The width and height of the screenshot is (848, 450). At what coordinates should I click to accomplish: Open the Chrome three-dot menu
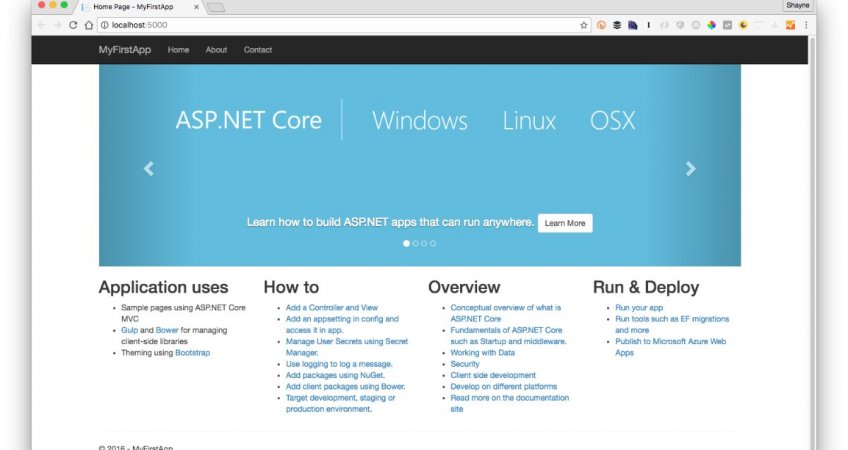806,25
